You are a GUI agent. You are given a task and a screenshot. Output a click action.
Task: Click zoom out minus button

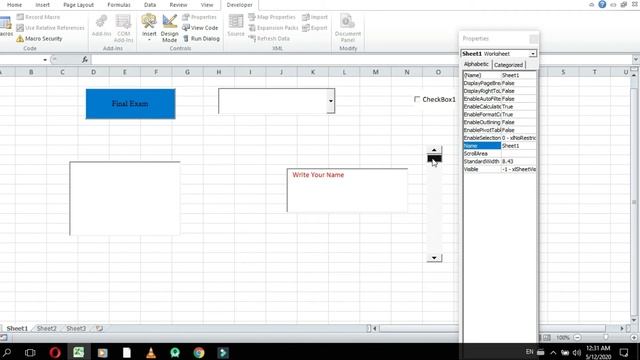pos(577,338)
